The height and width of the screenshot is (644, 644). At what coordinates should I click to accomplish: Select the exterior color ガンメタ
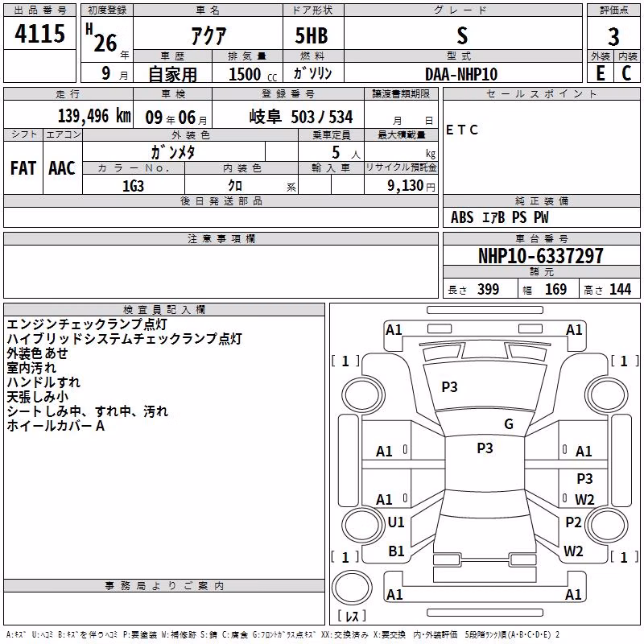point(173,152)
